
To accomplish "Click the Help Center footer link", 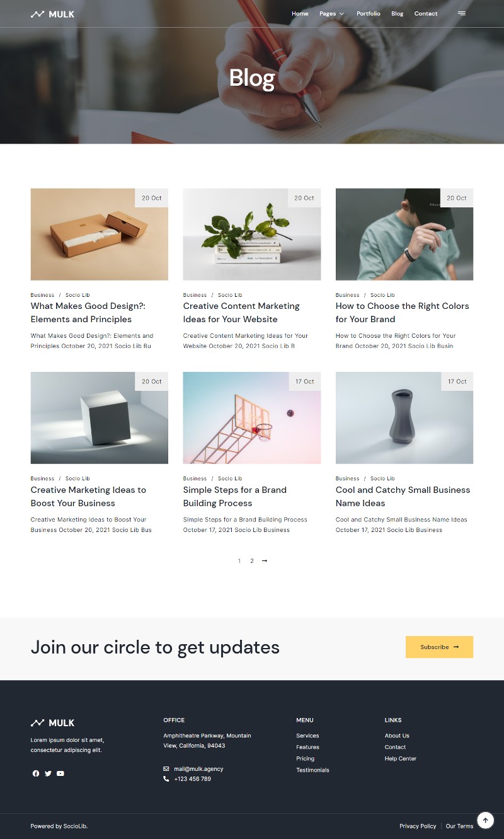I will 401,758.
